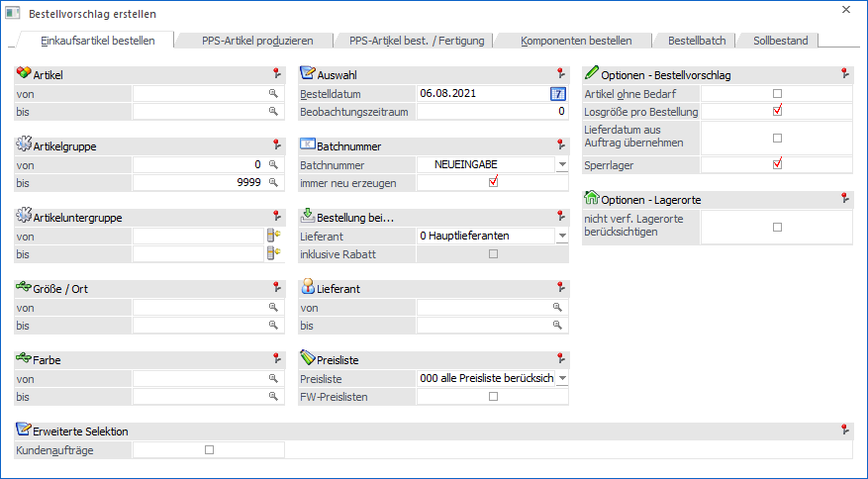Disable immer neu erzeugen checkbox
The width and height of the screenshot is (868, 479).
(x=493, y=182)
